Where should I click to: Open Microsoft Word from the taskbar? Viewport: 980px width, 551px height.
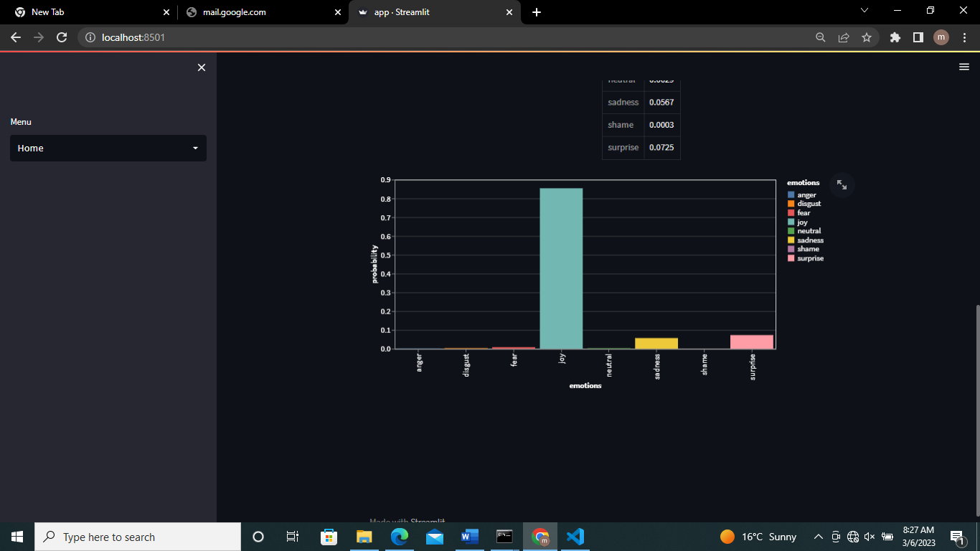tap(469, 537)
